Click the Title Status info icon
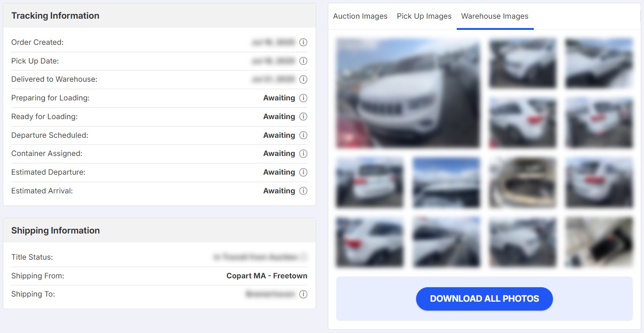The image size is (644, 333). coord(304,257)
